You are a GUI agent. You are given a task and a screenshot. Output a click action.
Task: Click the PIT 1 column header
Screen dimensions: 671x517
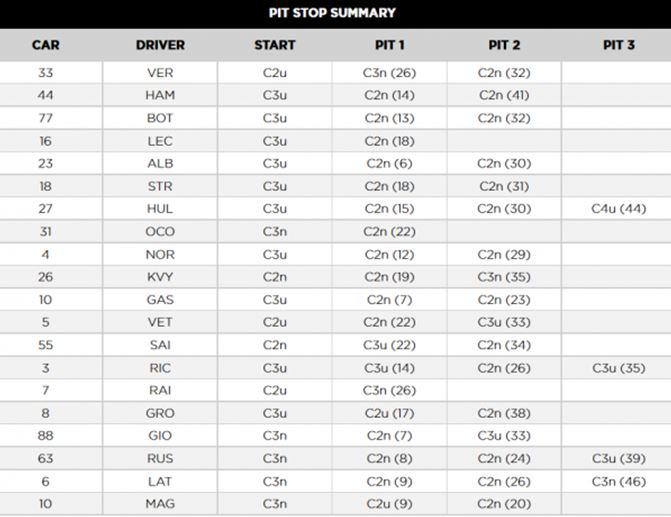[389, 45]
